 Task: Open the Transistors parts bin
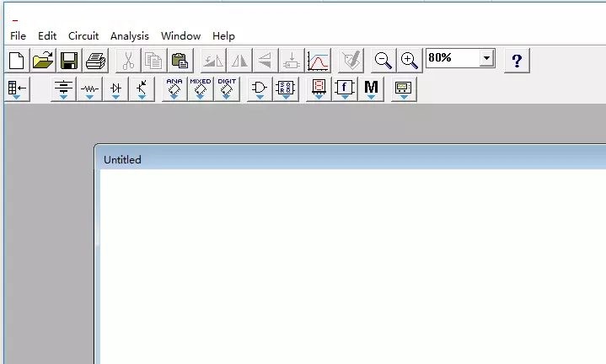pyautogui.click(x=142, y=88)
